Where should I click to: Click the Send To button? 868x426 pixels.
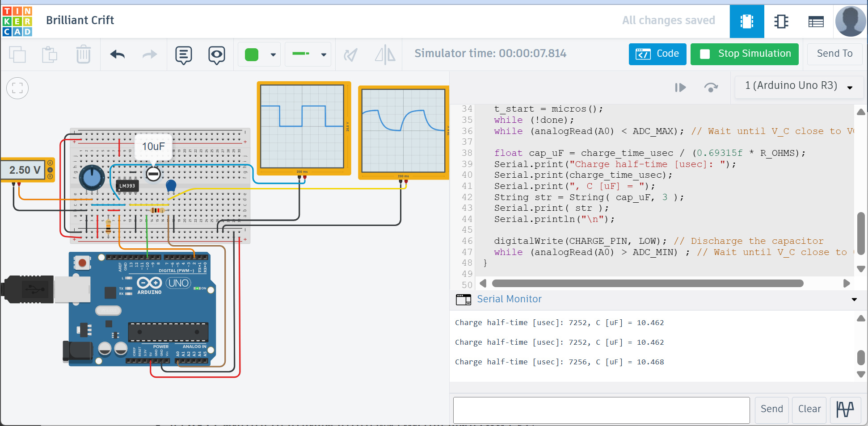834,54
